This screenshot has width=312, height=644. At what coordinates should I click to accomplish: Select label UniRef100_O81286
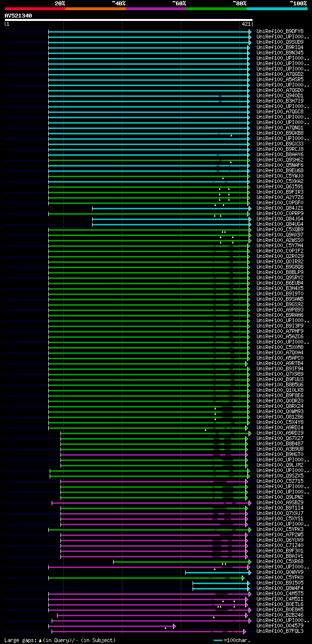[280, 417]
